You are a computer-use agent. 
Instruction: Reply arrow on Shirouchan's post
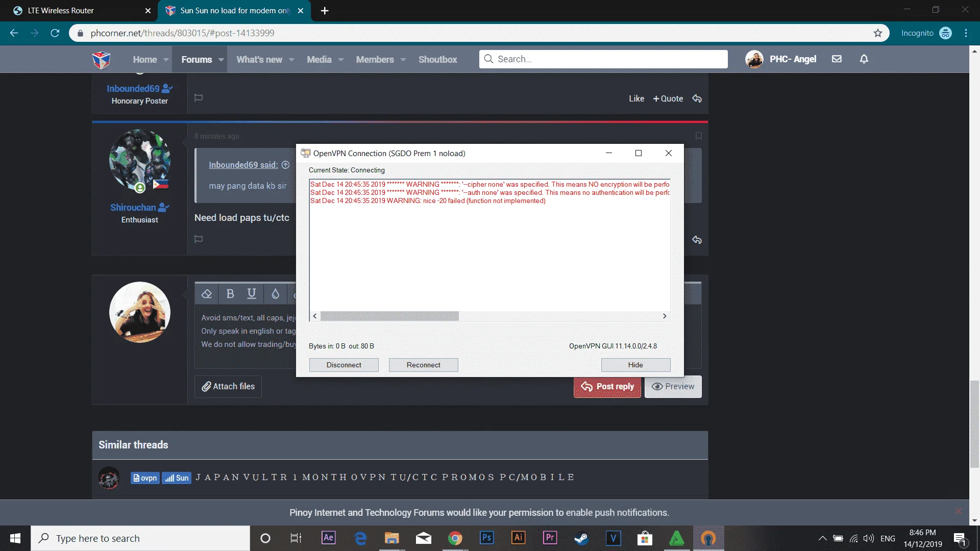[697, 240]
